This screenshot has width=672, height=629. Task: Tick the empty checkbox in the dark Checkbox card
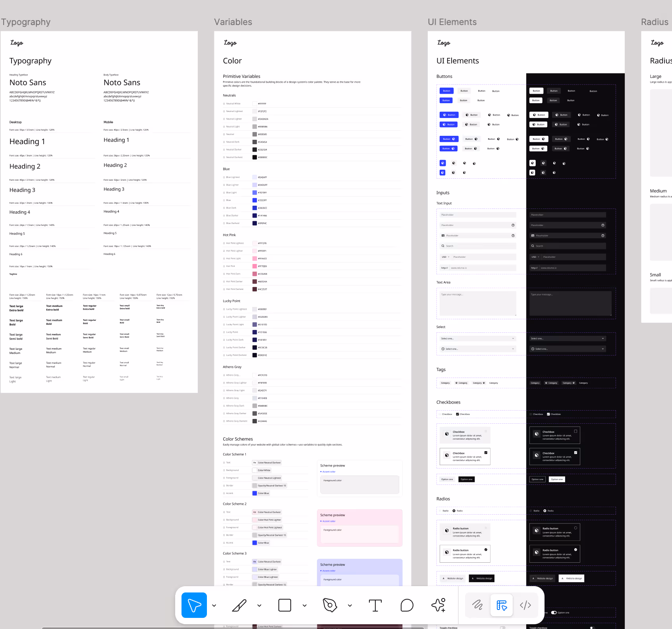tap(575, 431)
